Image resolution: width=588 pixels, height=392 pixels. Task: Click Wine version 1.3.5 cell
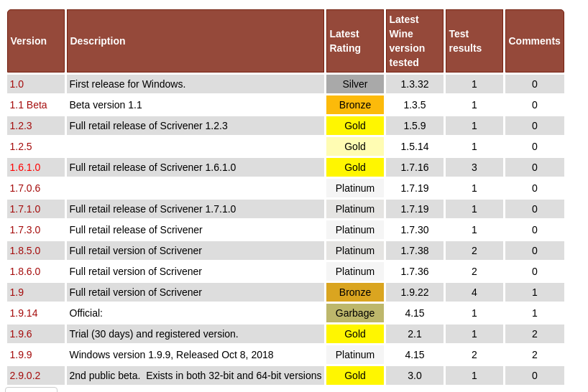(x=415, y=105)
